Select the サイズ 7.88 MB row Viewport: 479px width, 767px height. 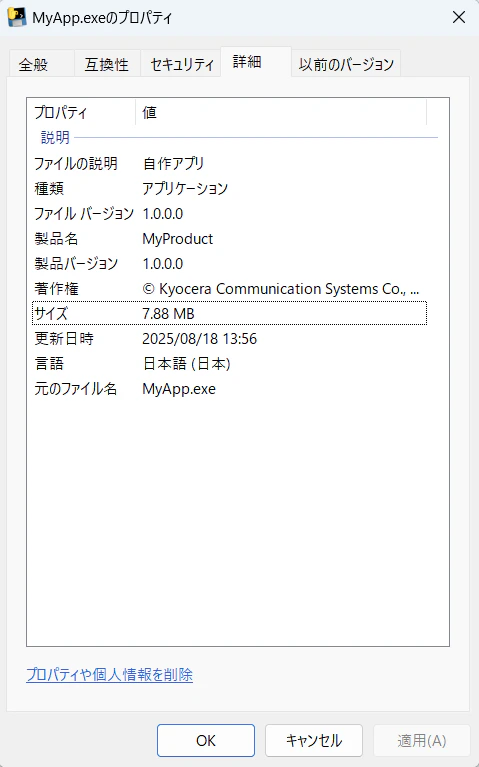tap(229, 314)
